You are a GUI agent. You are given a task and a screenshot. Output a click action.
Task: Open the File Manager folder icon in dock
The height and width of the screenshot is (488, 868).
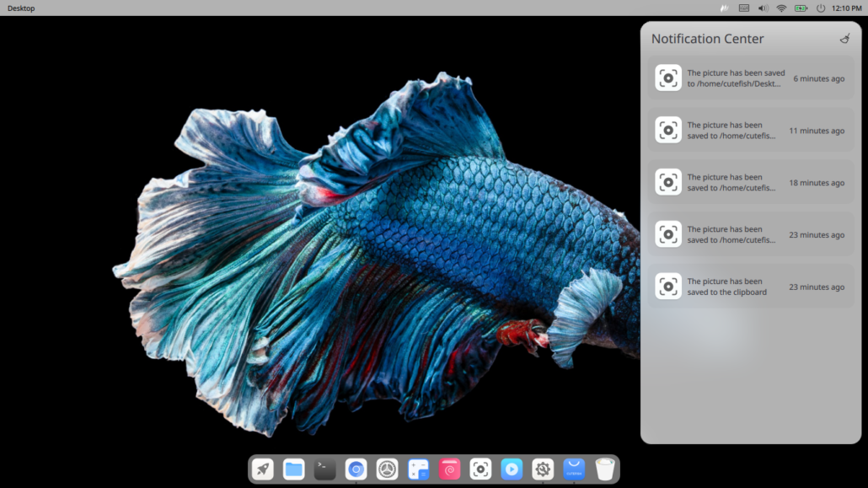pyautogui.click(x=293, y=469)
